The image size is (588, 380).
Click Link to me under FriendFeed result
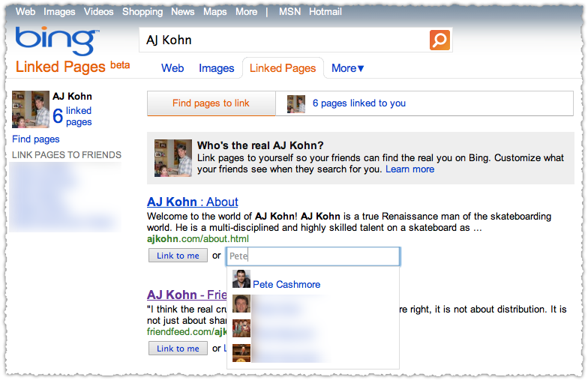(x=178, y=349)
